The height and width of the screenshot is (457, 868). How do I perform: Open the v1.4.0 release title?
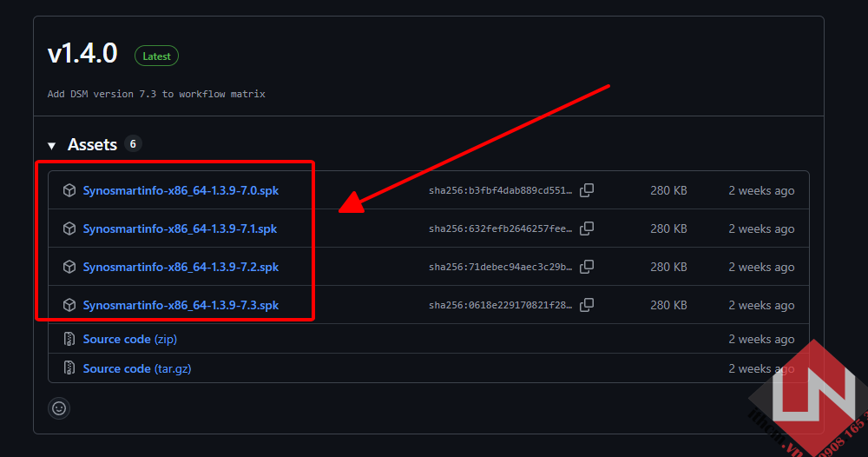pyautogui.click(x=82, y=54)
